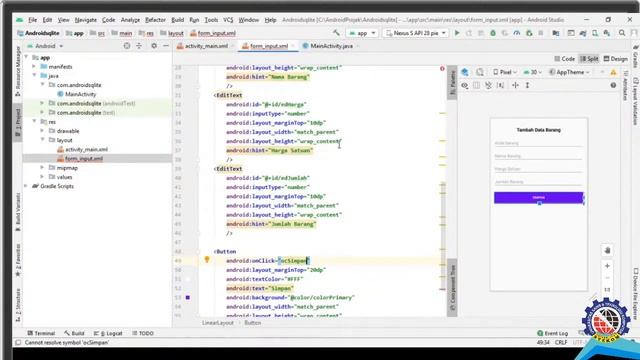
Task: Toggle the Resource Manager tool window
Action: 18,71
